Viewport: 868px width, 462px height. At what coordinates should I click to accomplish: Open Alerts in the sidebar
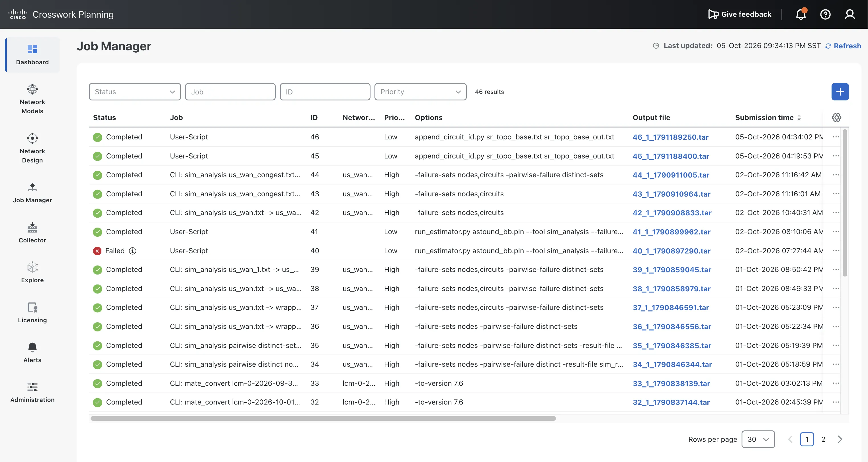click(32, 352)
